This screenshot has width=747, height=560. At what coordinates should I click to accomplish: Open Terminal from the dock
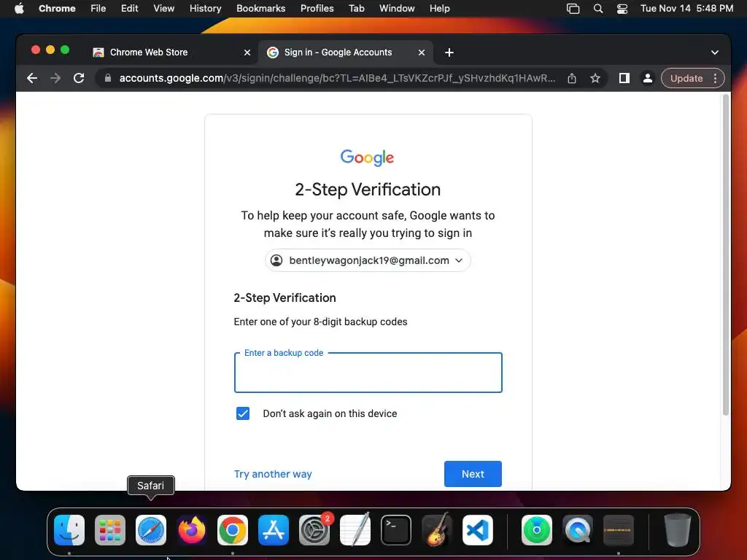pos(396,530)
